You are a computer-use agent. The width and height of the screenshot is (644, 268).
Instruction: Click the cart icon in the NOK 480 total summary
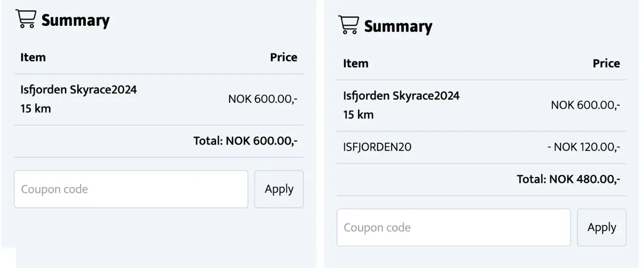coord(348,25)
